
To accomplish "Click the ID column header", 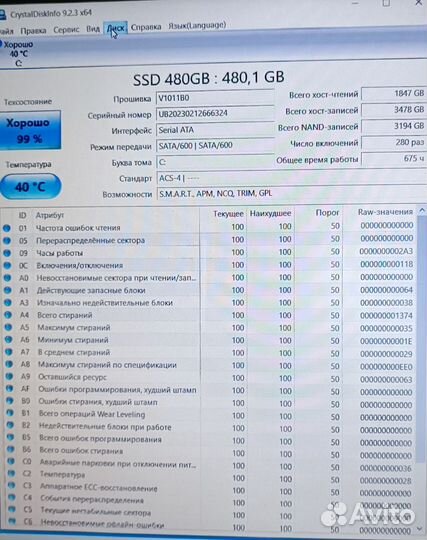I will coord(22,216).
